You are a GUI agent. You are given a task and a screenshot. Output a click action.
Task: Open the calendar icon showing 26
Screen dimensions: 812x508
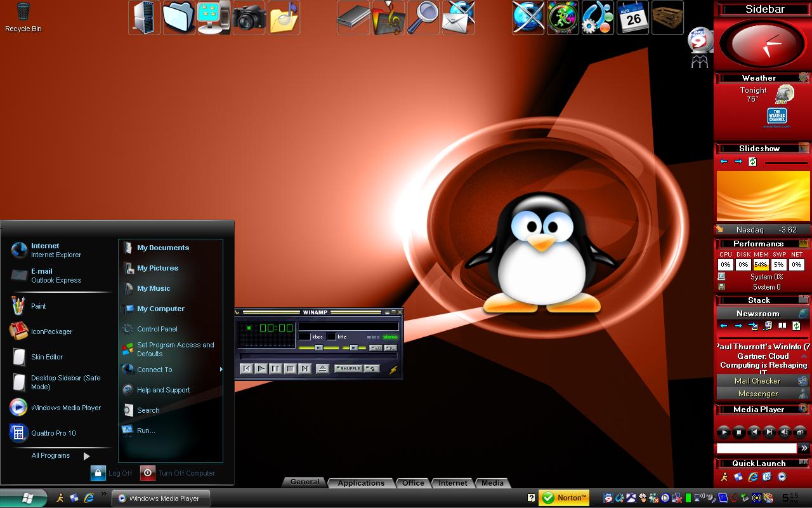pos(632,17)
